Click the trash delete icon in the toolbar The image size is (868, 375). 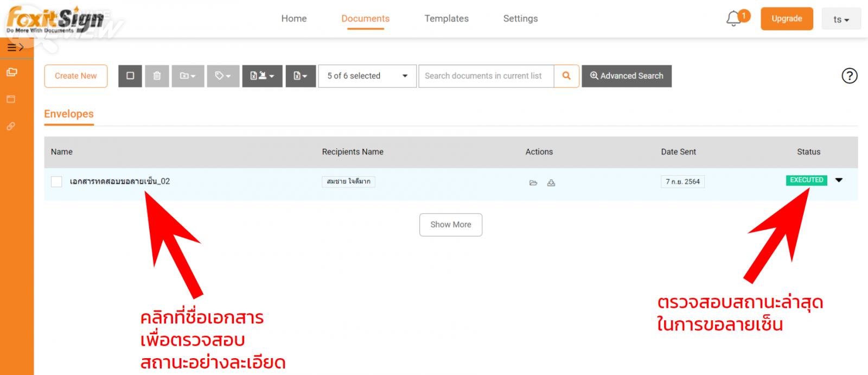pos(157,76)
